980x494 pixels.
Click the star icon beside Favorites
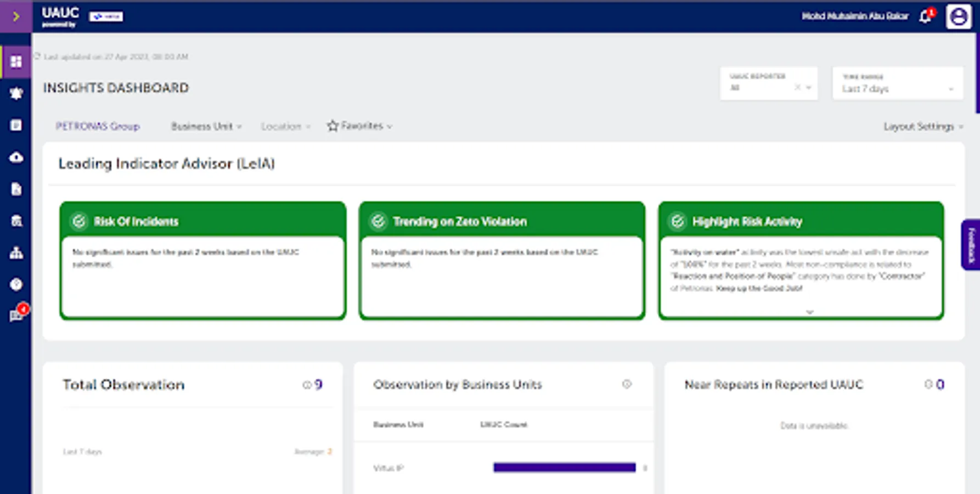(x=333, y=126)
